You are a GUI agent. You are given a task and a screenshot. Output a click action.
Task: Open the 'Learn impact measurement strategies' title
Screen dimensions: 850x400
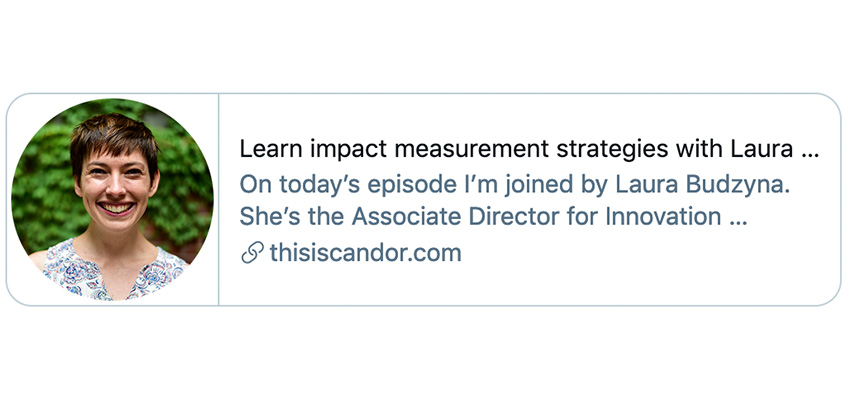coord(529,149)
